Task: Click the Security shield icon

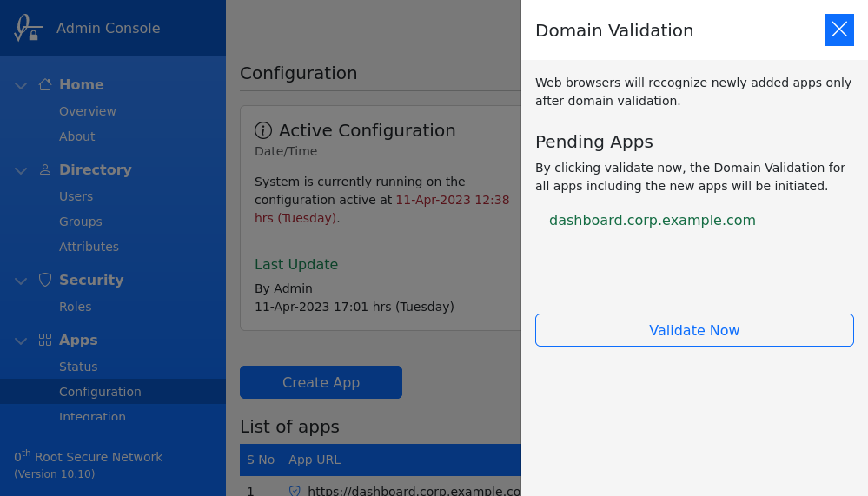Action: pos(45,280)
